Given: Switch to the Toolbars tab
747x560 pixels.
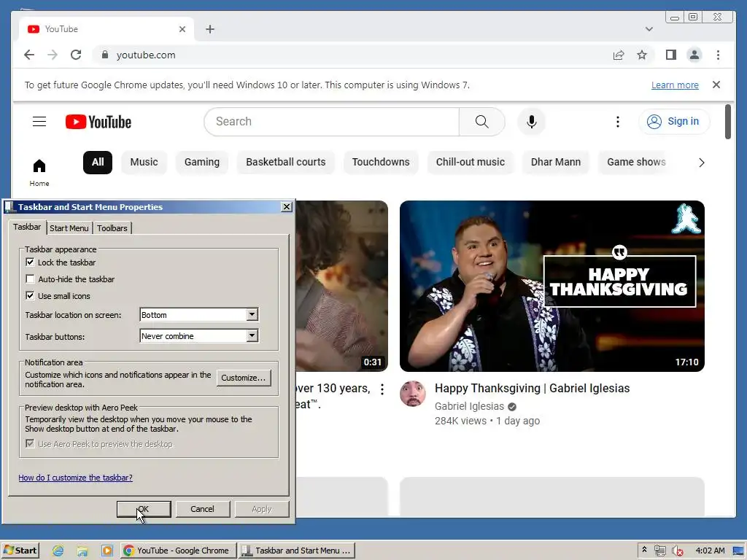Looking at the screenshot, I should (x=112, y=228).
